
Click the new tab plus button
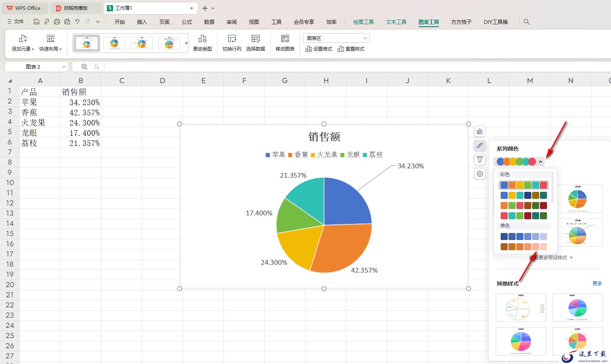point(205,8)
